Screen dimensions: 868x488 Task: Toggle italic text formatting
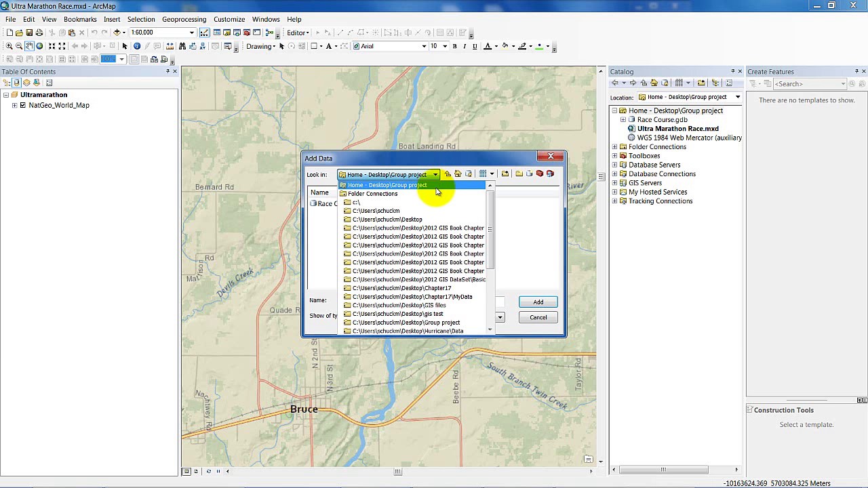point(465,46)
